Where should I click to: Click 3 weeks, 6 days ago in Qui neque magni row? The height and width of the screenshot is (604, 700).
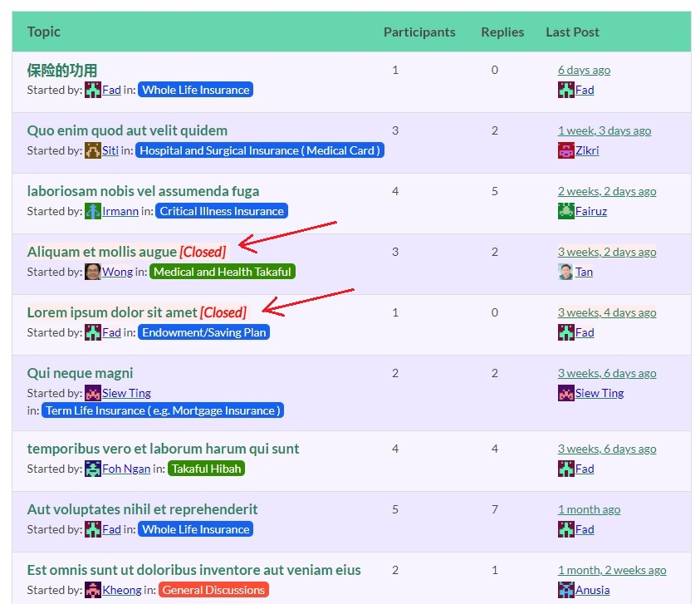(x=607, y=374)
